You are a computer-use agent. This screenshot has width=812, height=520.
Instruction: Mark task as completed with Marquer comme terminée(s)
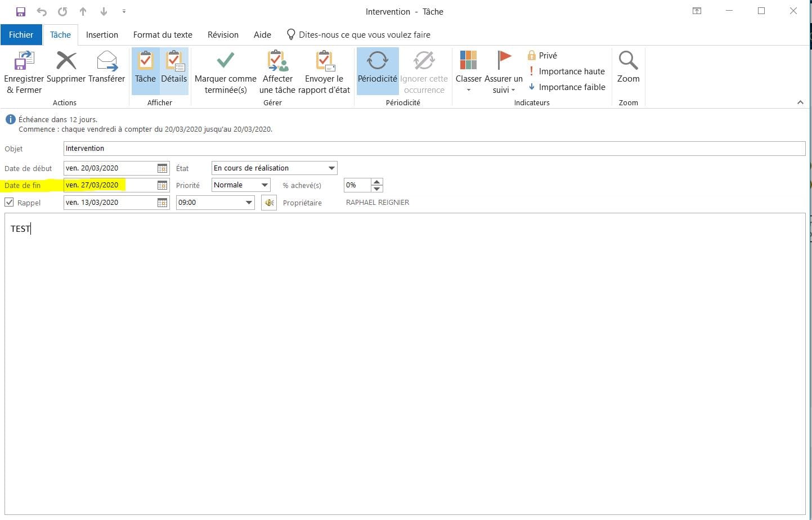tap(225, 61)
